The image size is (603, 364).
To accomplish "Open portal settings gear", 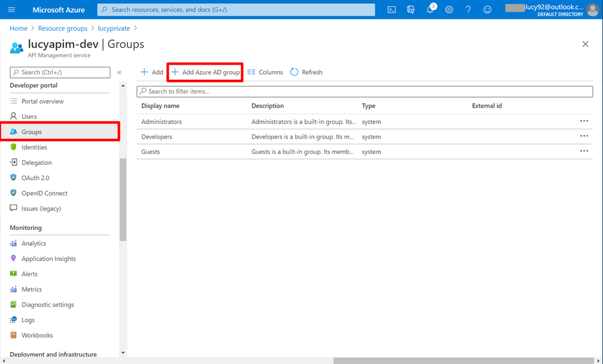I will point(449,10).
